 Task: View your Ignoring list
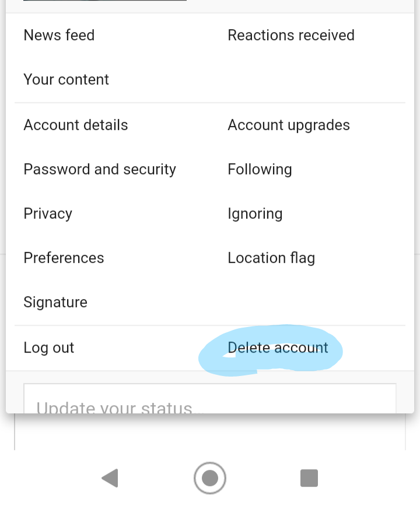pyautogui.click(x=255, y=213)
